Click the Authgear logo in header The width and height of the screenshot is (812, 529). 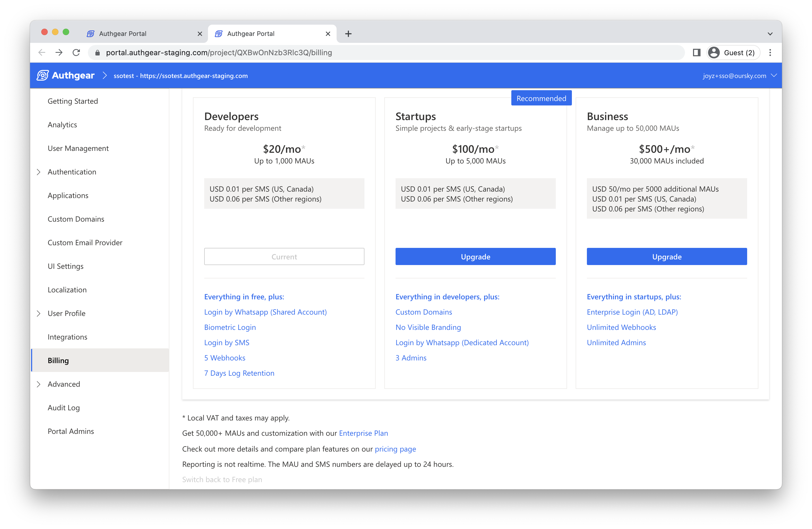pyautogui.click(x=65, y=75)
